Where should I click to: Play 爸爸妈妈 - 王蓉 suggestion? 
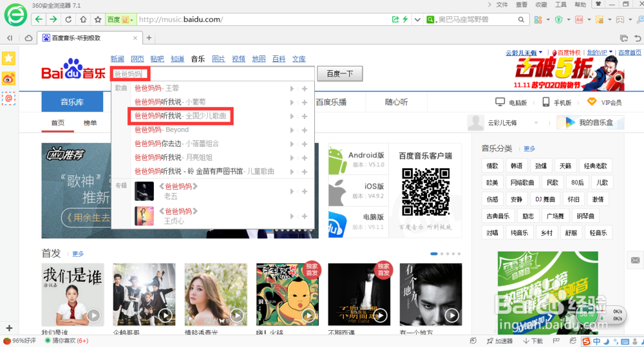[292, 88]
